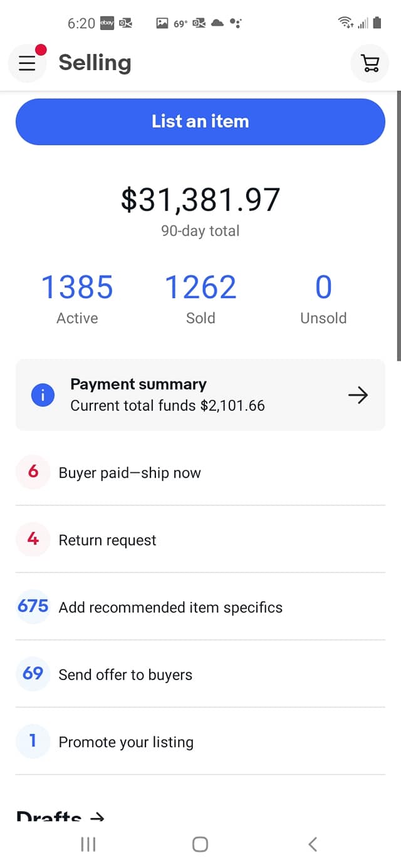The width and height of the screenshot is (401, 868).
Task: Tap the 69 count badge
Action: coord(33,674)
